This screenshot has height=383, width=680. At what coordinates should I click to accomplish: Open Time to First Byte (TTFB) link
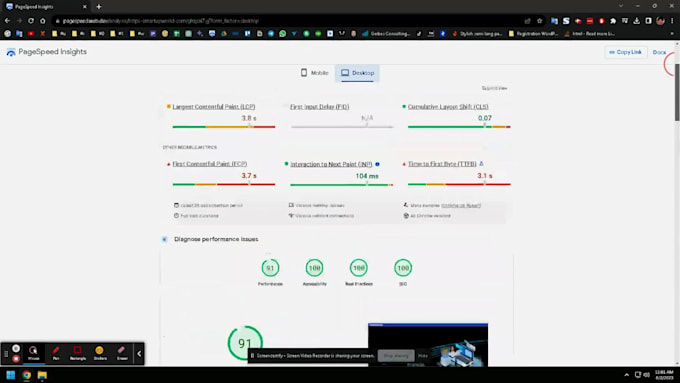[442, 164]
